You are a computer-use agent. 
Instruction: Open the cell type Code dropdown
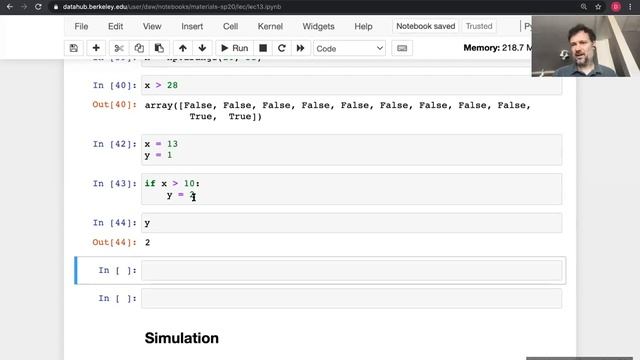[x=349, y=49]
